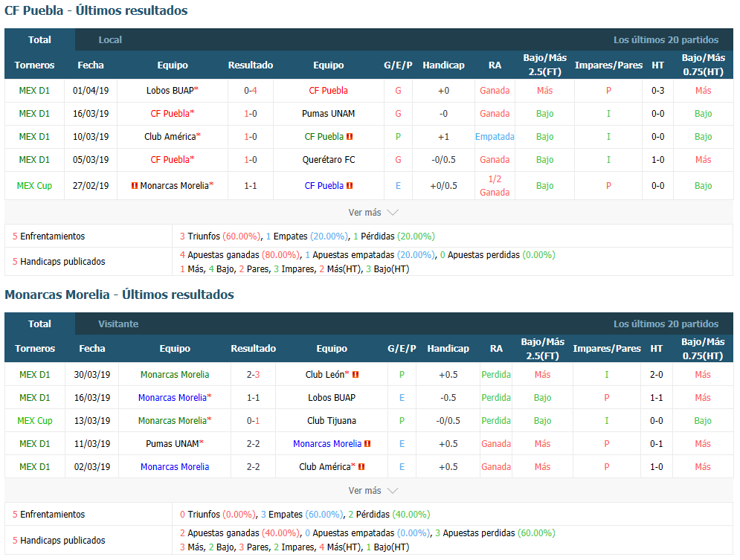
Task: Click -0/0.5 handicap in the 13/03/19 row
Action: [x=448, y=421]
